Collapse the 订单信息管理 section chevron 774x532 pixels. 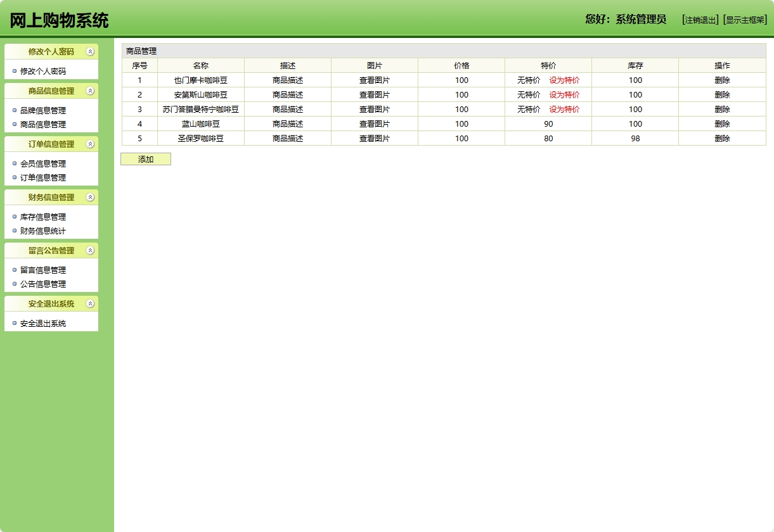90,144
